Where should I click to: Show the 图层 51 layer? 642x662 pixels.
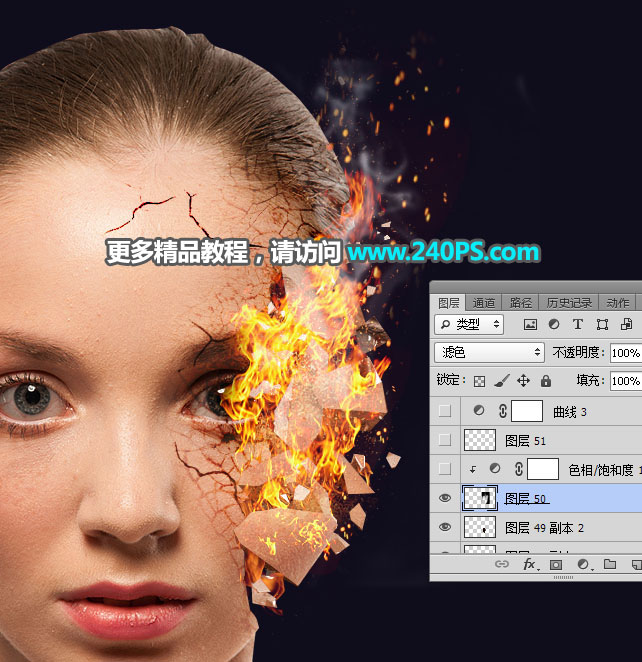(445, 440)
